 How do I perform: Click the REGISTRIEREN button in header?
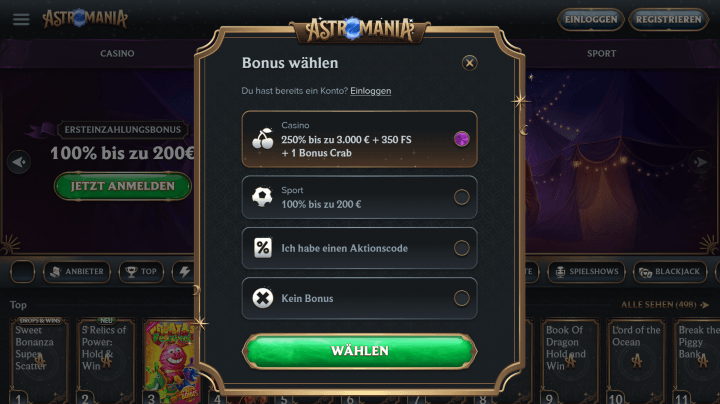pyautogui.click(x=669, y=19)
